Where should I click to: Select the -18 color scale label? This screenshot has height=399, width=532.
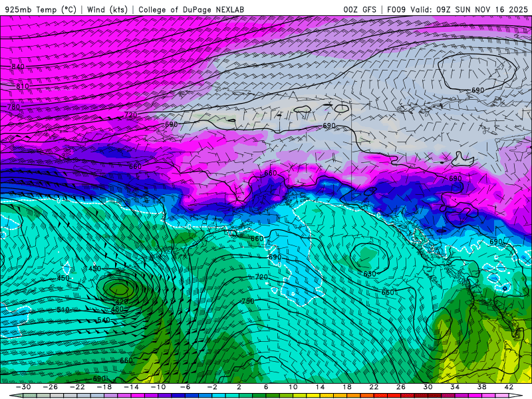coord(104,387)
